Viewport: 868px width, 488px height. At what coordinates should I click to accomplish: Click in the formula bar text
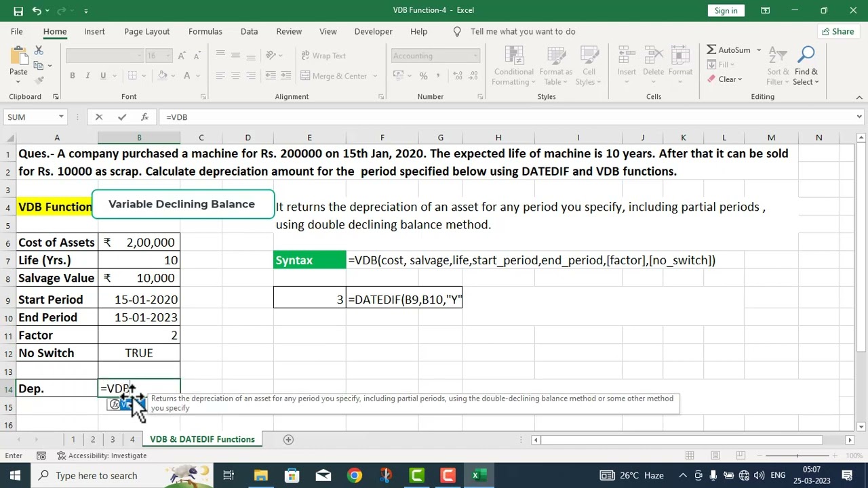506,117
